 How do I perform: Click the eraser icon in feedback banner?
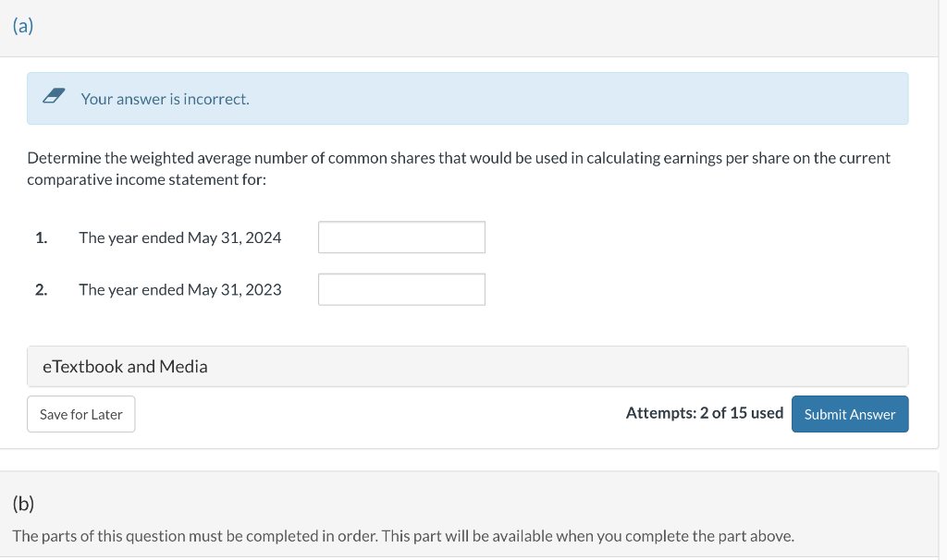(x=55, y=98)
